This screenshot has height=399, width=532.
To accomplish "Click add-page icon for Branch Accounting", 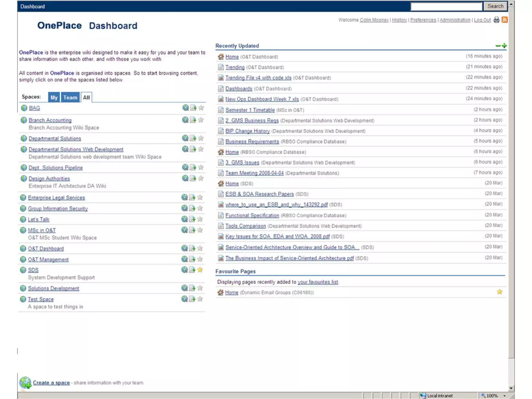I will click(x=193, y=120).
